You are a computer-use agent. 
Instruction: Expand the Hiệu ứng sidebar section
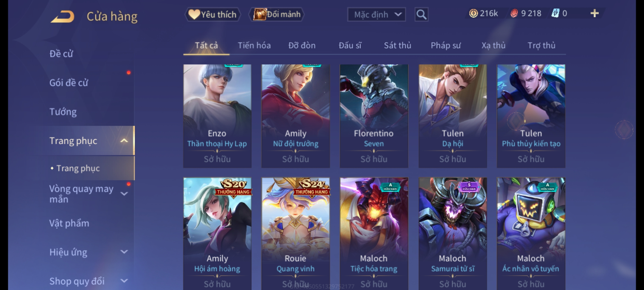click(x=124, y=252)
